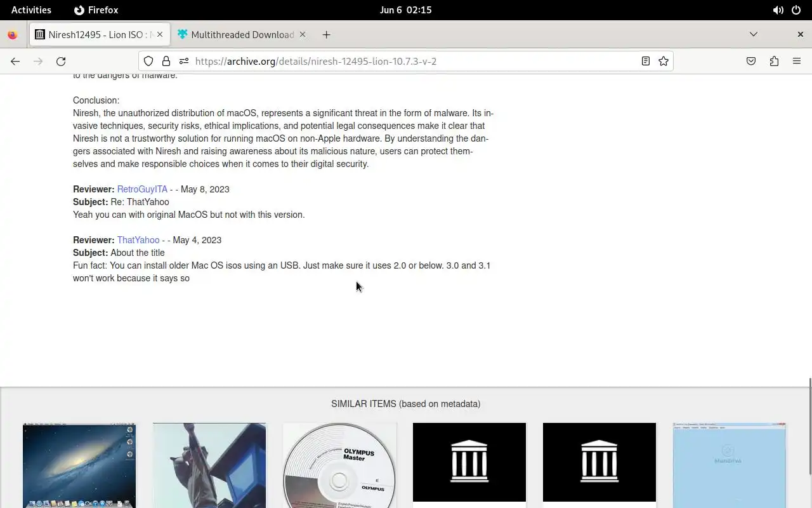Viewport: 812px width, 508px height.
Task: Open the Mac galaxy desktop thumbnail
Action: [x=79, y=465]
